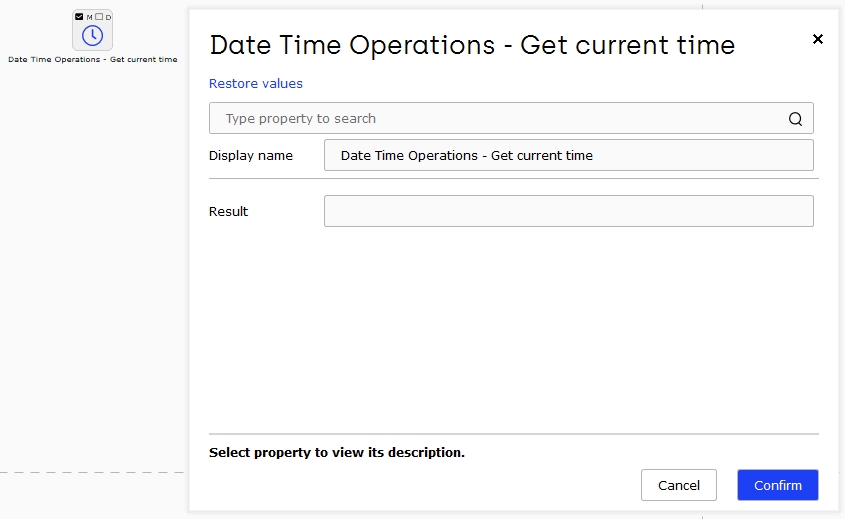Screen dimensions: 845x519
Task: Tick the D checkbox on the node
Action: (x=99, y=17)
